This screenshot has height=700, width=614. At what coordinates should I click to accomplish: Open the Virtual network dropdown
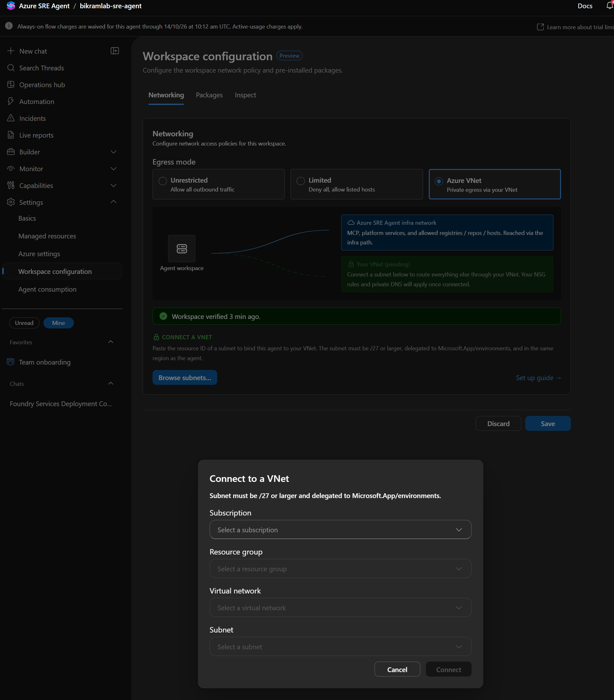pyautogui.click(x=340, y=607)
